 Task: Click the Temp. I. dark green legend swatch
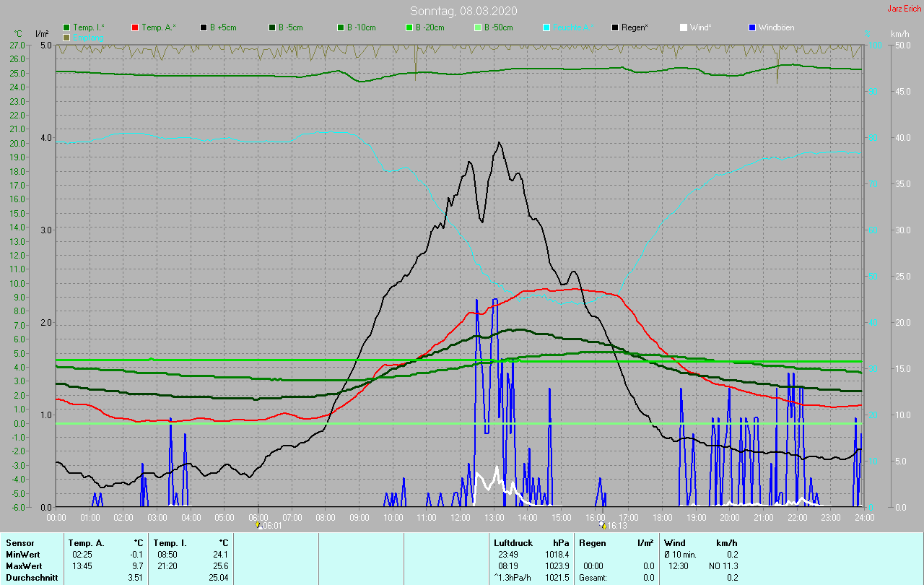[67, 27]
